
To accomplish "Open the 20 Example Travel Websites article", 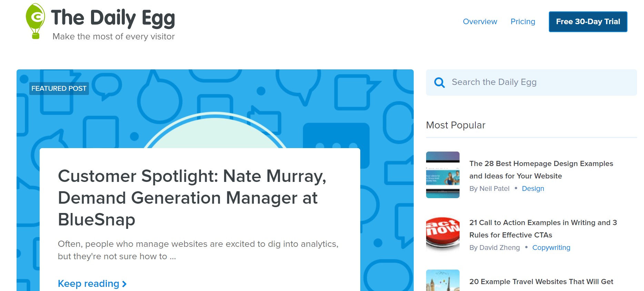I will point(541,282).
